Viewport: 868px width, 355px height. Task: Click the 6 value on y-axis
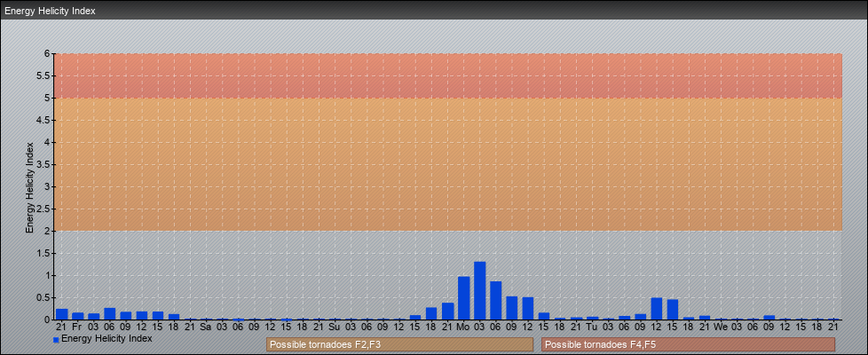(x=47, y=53)
